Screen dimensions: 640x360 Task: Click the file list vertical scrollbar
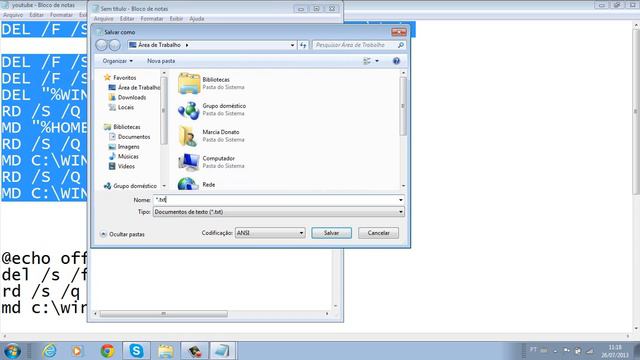(x=403, y=129)
